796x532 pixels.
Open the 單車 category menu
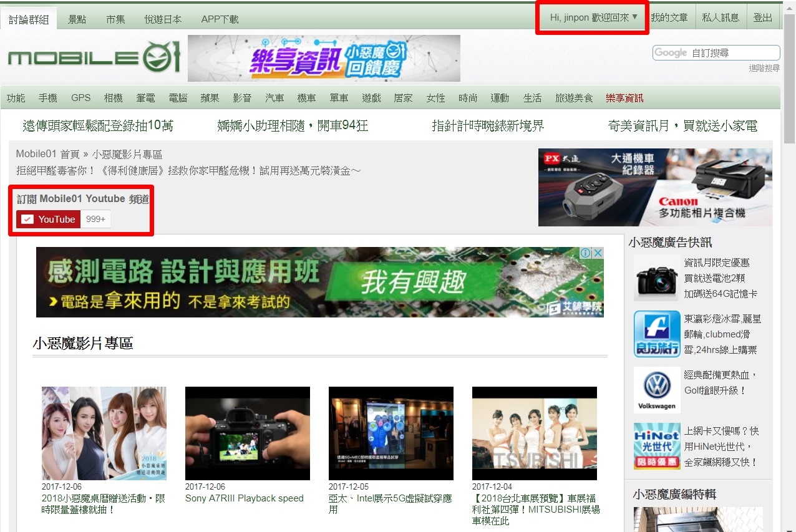[x=339, y=98]
